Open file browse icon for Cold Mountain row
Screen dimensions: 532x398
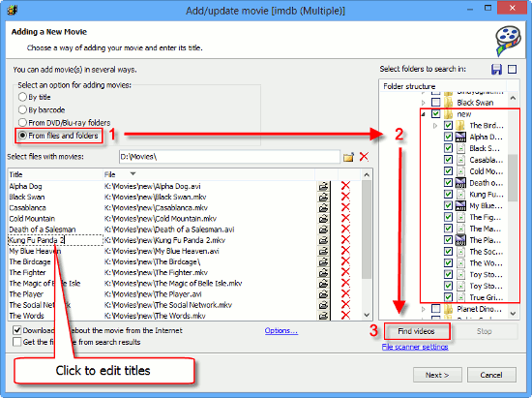tap(324, 219)
